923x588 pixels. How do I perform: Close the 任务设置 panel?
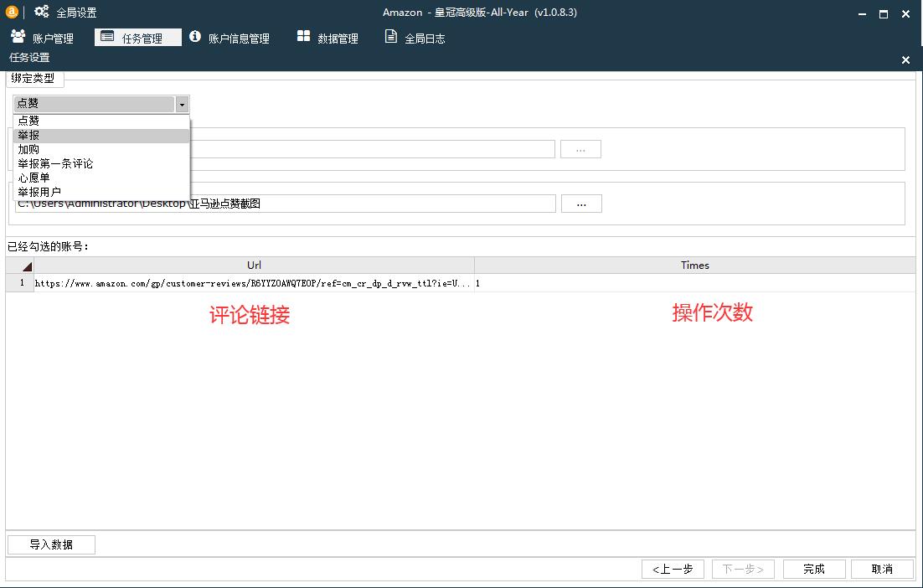[905, 59]
